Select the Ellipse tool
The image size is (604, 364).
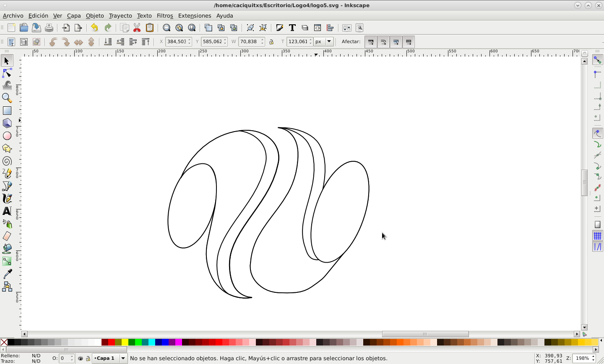pyautogui.click(x=7, y=136)
